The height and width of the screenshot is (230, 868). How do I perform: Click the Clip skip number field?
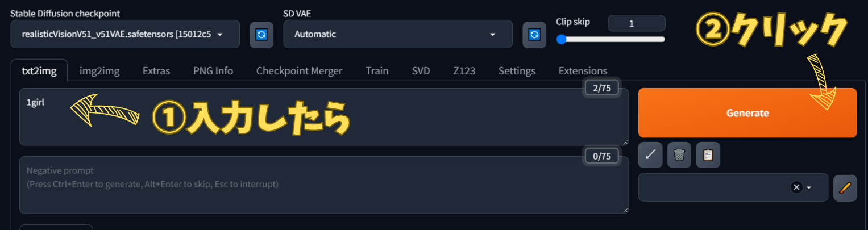[x=636, y=23]
